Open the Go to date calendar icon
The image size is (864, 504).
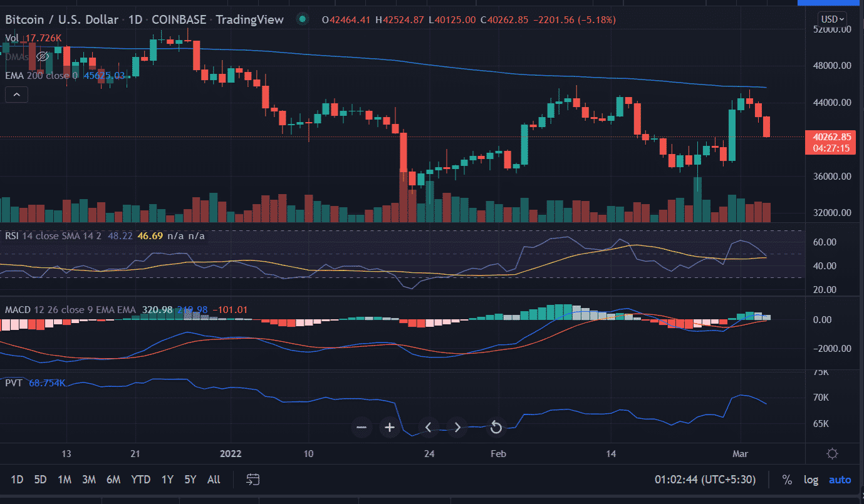(253, 480)
